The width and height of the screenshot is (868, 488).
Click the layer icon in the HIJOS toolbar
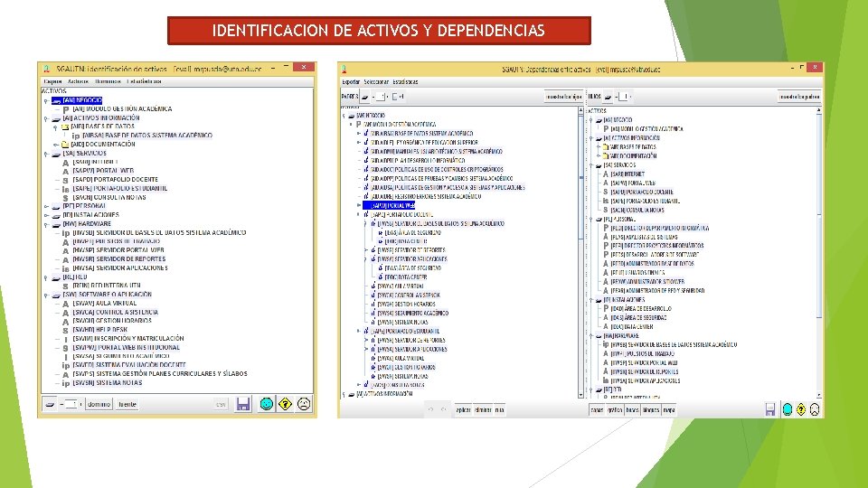[x=608, y=97]
